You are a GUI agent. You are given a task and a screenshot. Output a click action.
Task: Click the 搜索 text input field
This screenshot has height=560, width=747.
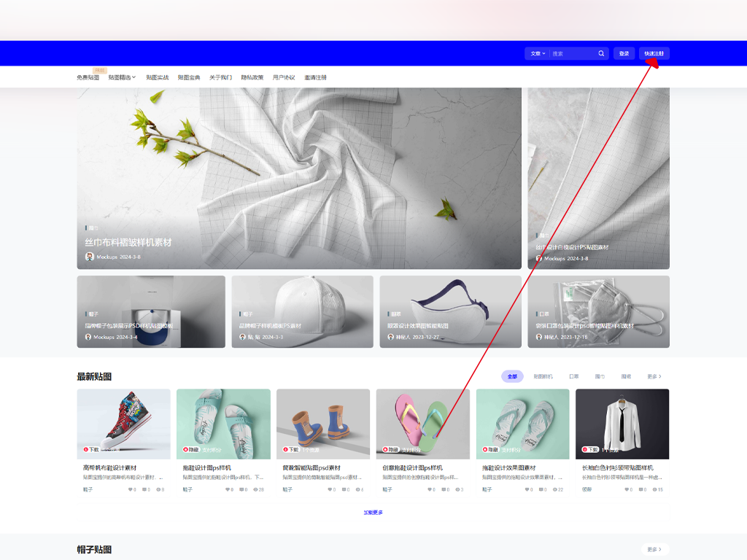(573, 53)
